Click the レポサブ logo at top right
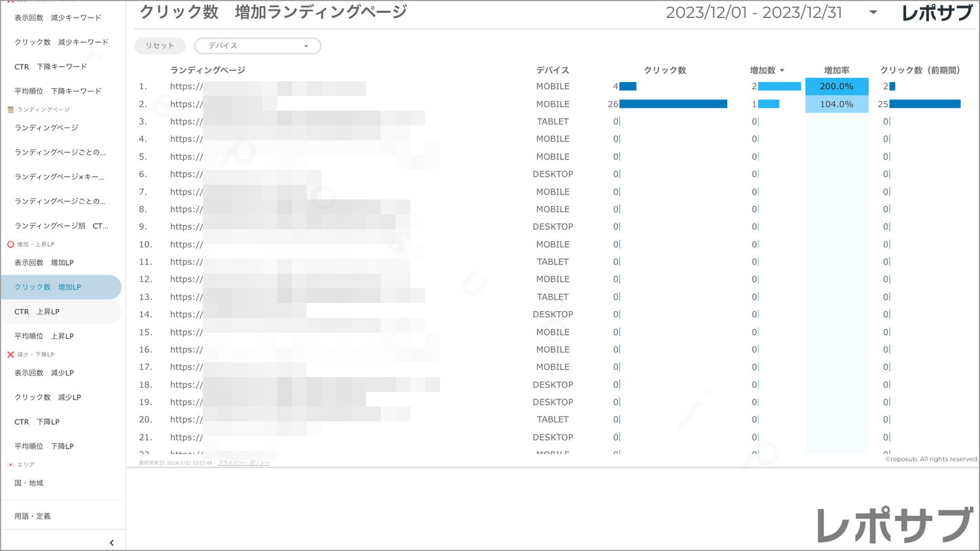The image size is (980, 551). coord(937,13)
